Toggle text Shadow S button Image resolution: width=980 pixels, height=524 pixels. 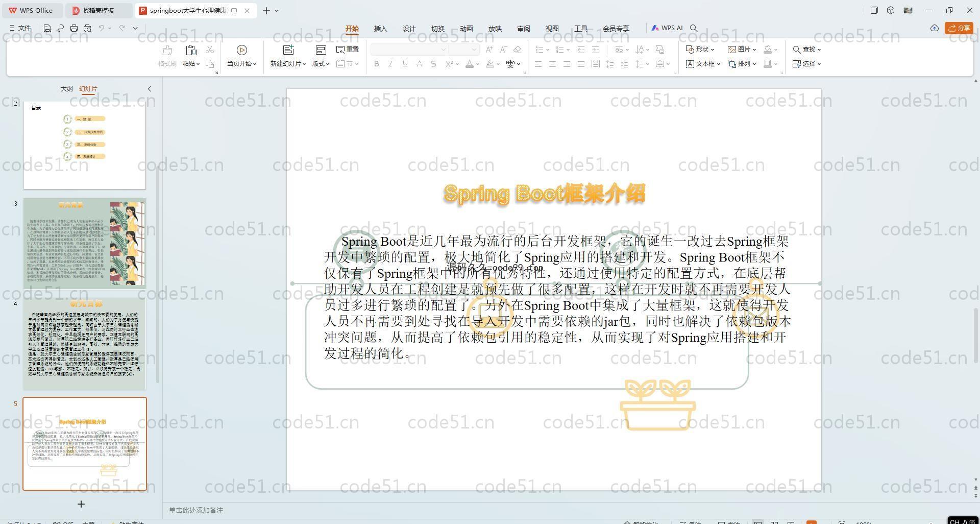tap(433, 64)
